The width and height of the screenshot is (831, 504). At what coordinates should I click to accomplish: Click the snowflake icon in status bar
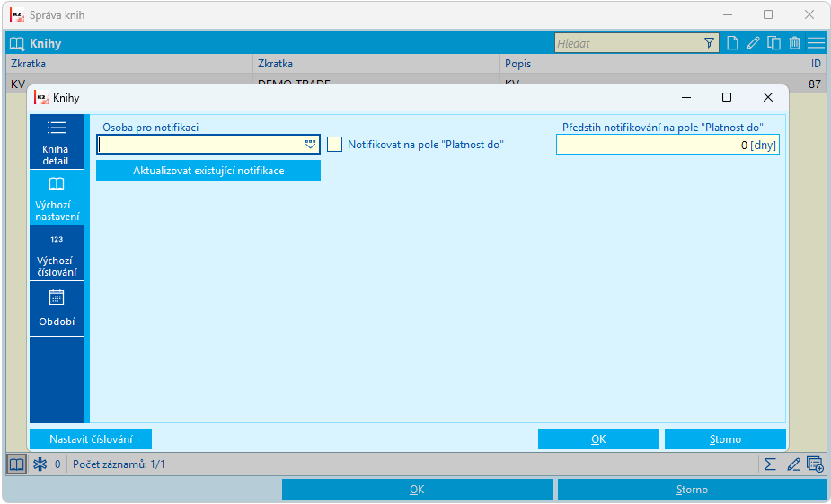tap(40, 464)
